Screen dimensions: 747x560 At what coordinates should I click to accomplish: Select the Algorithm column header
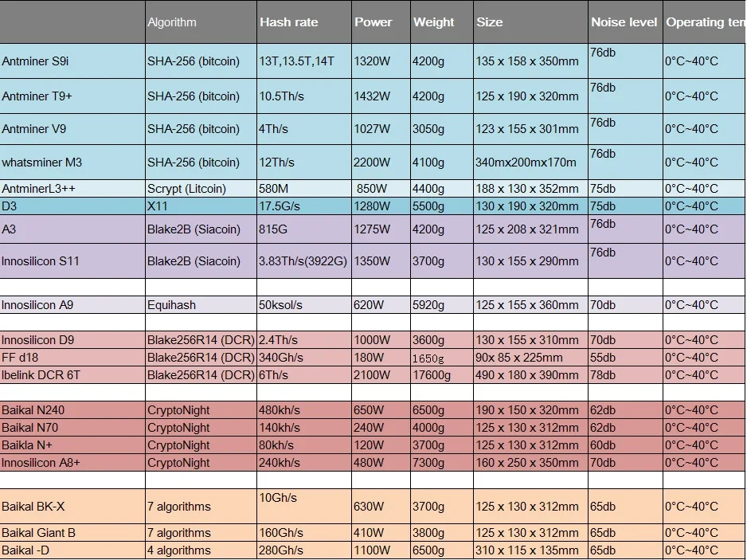coord(201,22)
